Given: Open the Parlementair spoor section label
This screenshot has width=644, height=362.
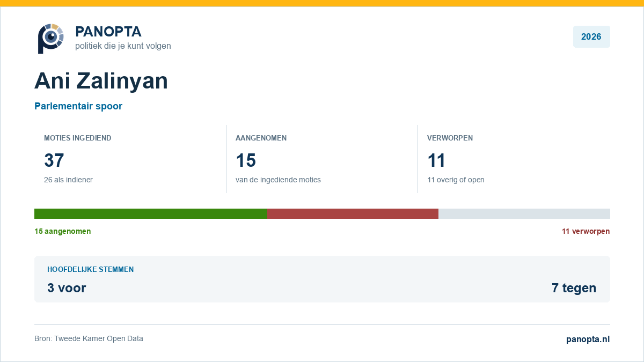Looking at the screenshot, I should point(78,106).
